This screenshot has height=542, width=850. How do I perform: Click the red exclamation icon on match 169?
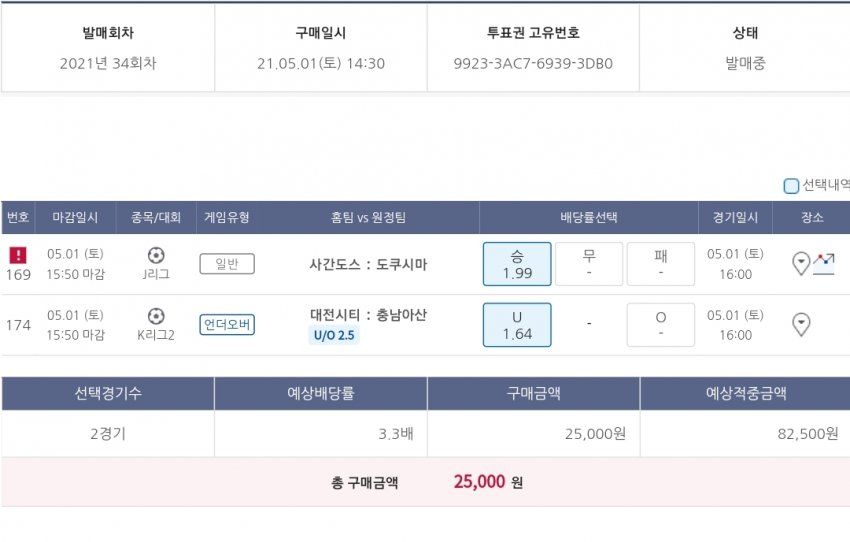(18, 255)
